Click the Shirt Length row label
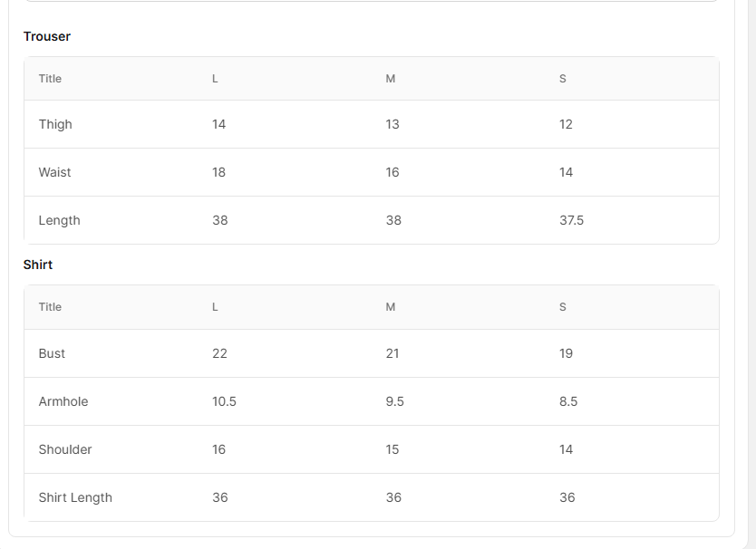 (75, 497)
